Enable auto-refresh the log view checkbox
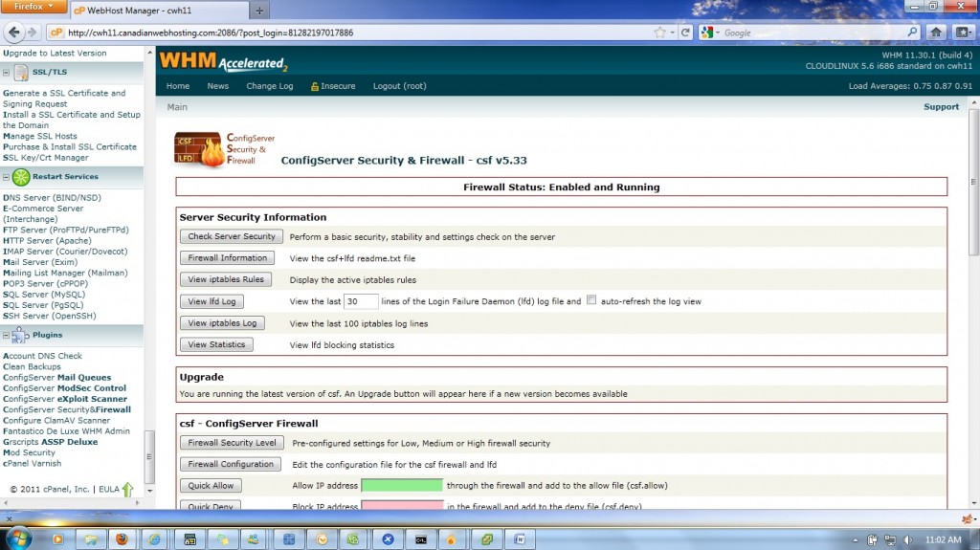The image size is (980, 550). coord(591,300)
